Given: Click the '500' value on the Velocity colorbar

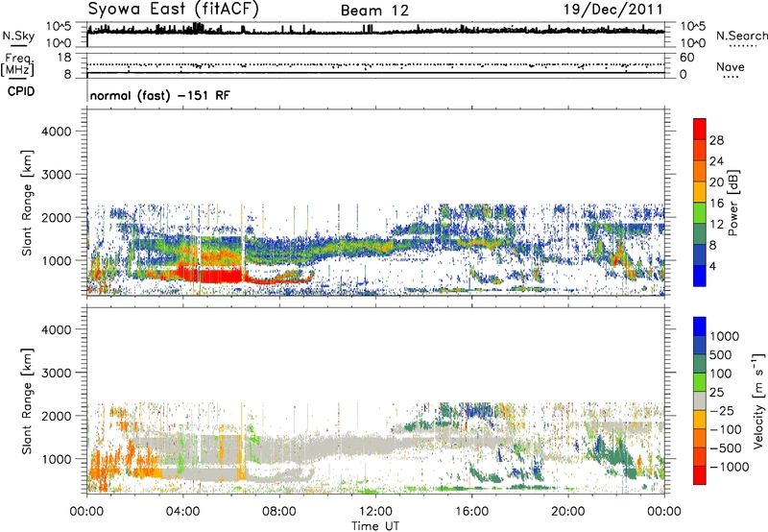Looking at the screenshot, I should click(721, 355).
